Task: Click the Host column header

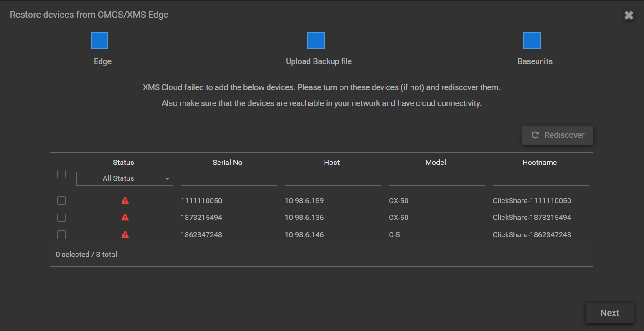Action: (332, 163)
